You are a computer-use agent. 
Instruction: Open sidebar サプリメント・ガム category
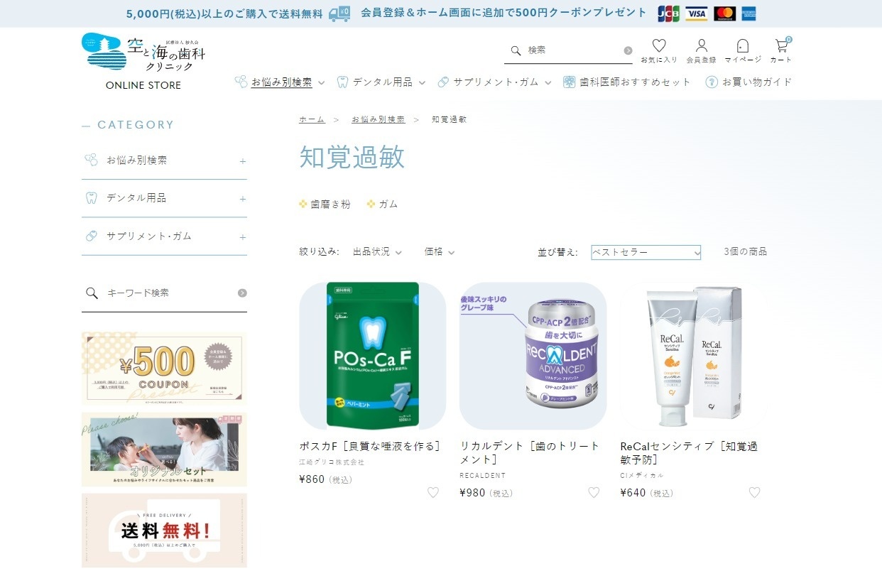coord(149,236)
